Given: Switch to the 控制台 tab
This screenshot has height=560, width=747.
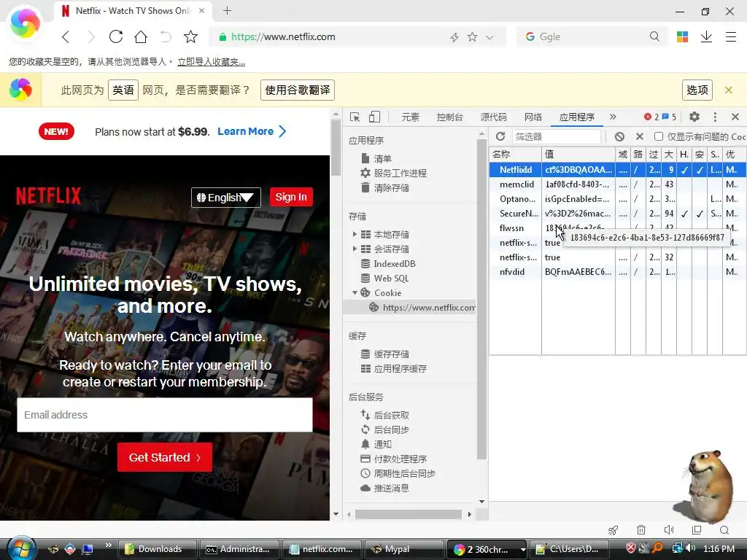Looking at the screenshot, I should 449,117.
